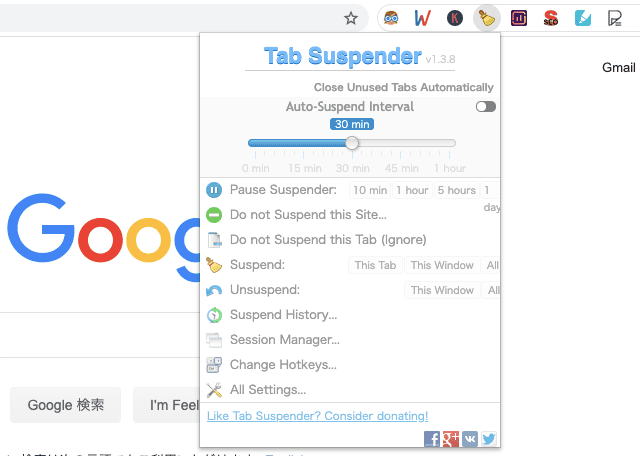Viewport: 640px width, 456px height.
Task: Click the Twitter bird share icon
Action: coord(489,439)
